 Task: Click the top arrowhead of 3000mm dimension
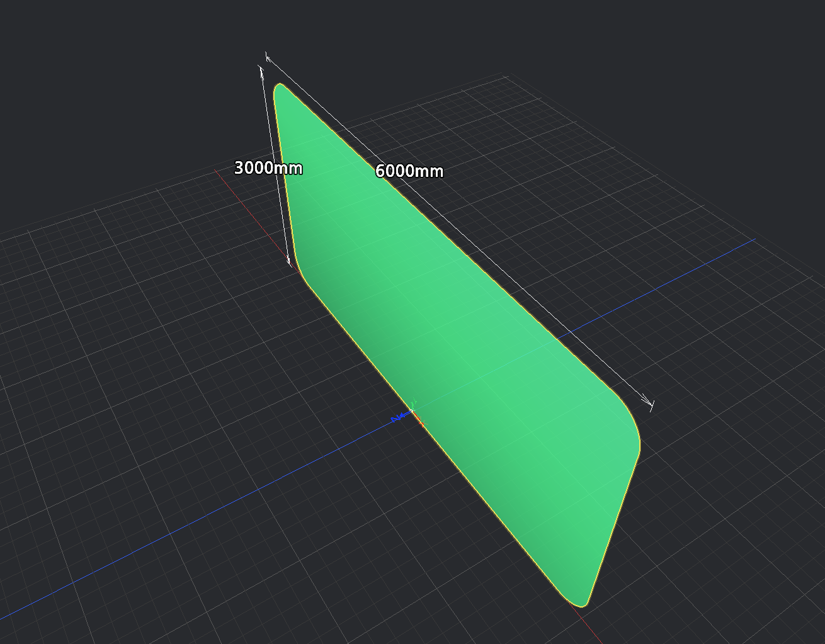point(261,69)
